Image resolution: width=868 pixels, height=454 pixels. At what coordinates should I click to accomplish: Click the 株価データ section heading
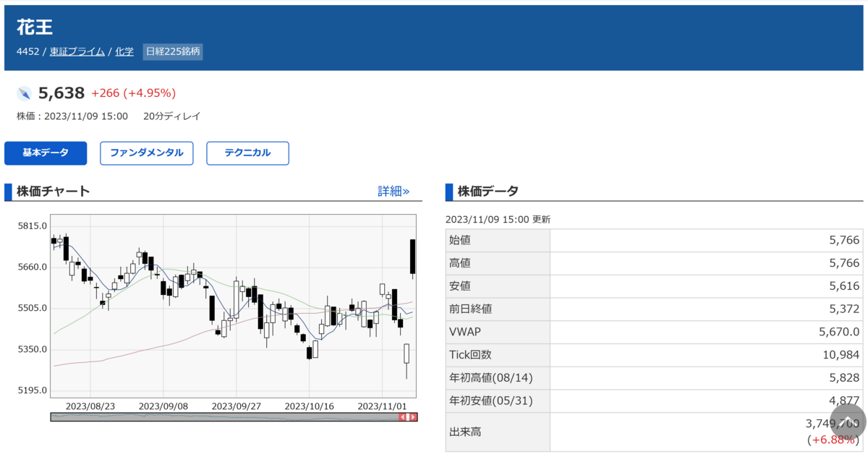click(x=488, y=192)
